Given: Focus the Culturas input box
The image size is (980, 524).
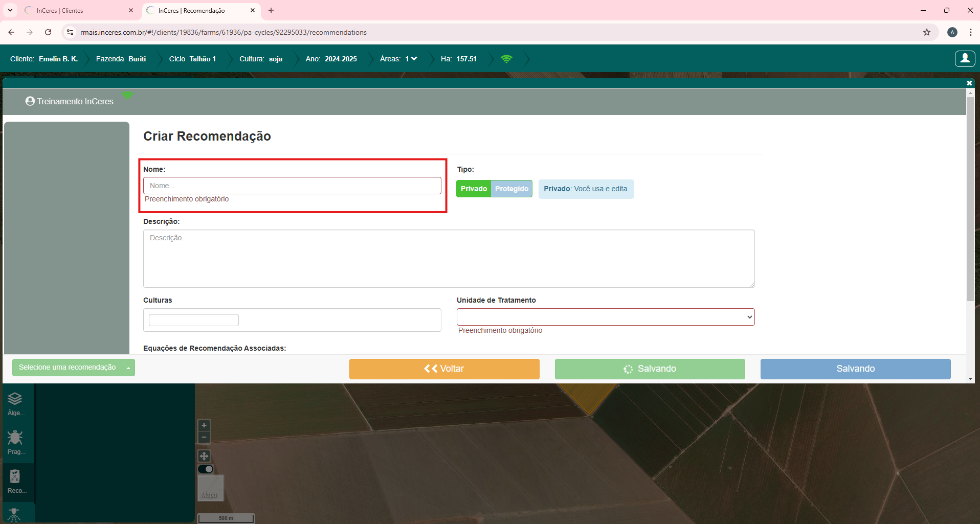Looking at the screenshot, I should point(292,320).
